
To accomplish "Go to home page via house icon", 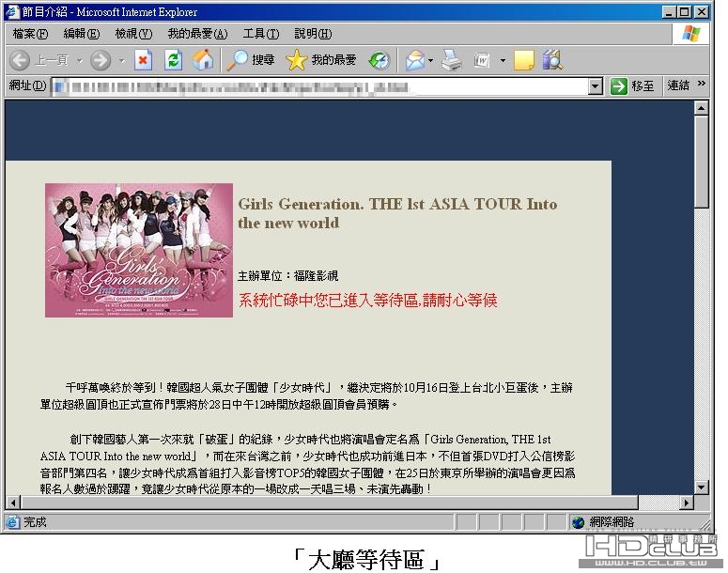I will point(203,60).
